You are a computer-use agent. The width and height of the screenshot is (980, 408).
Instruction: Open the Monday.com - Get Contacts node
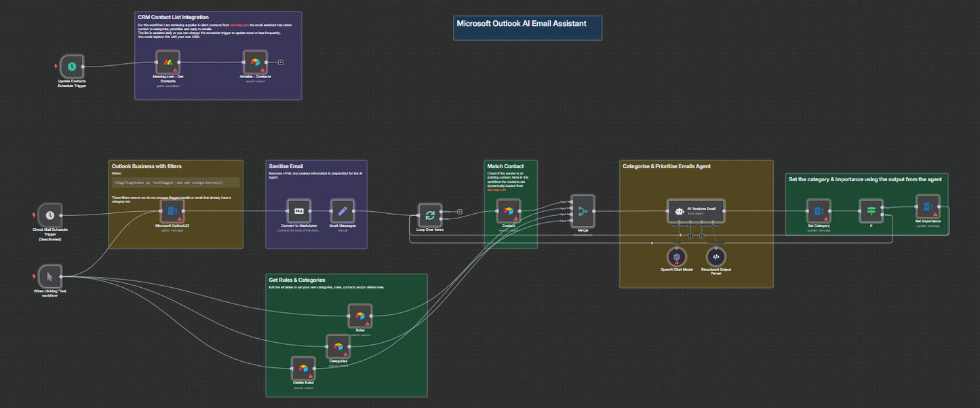(x=168, y=61)
